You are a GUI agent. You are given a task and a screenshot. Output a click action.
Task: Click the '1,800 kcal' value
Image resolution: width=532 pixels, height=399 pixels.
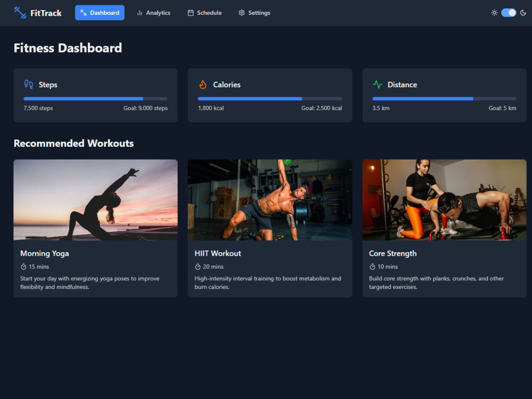(211, 108)
